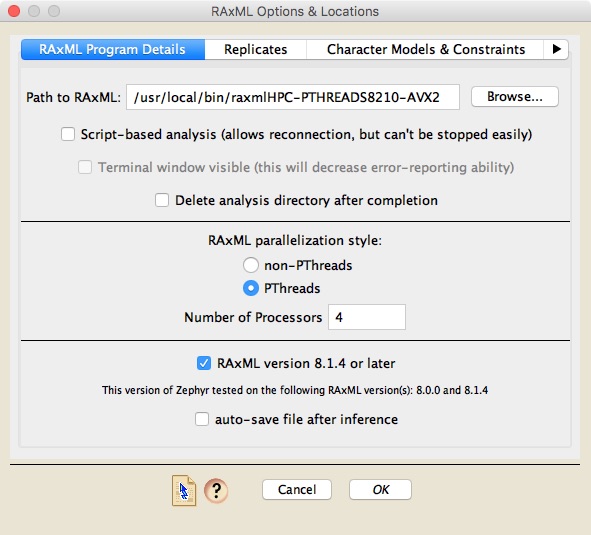Enable Script-based analysis checkbox
The image size is (591, 535).
coord(68,134)
